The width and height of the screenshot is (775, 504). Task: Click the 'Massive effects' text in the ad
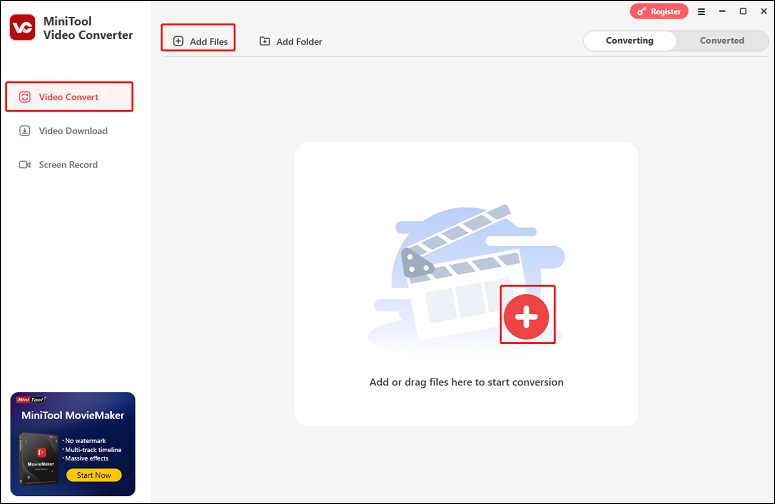coord(87,458)
